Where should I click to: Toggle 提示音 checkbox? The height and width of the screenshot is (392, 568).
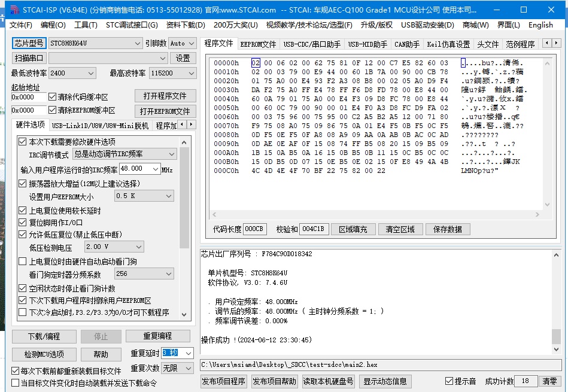pos(449,381)
